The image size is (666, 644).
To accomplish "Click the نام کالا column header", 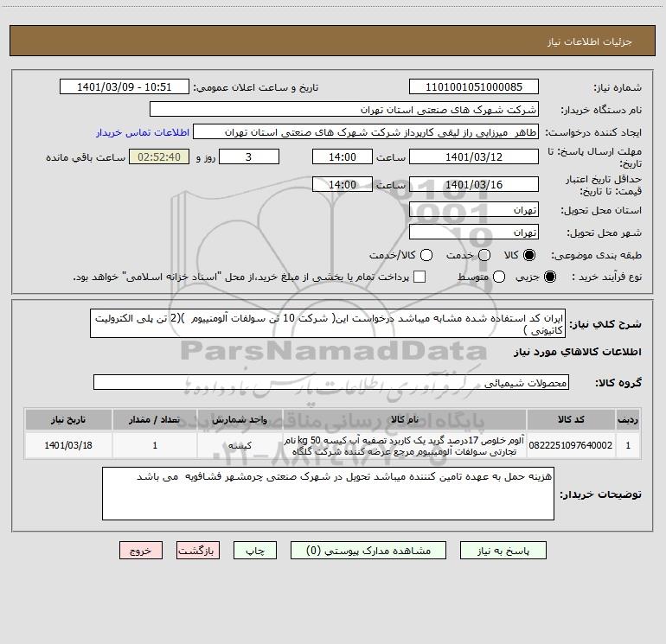I will 405,419.
